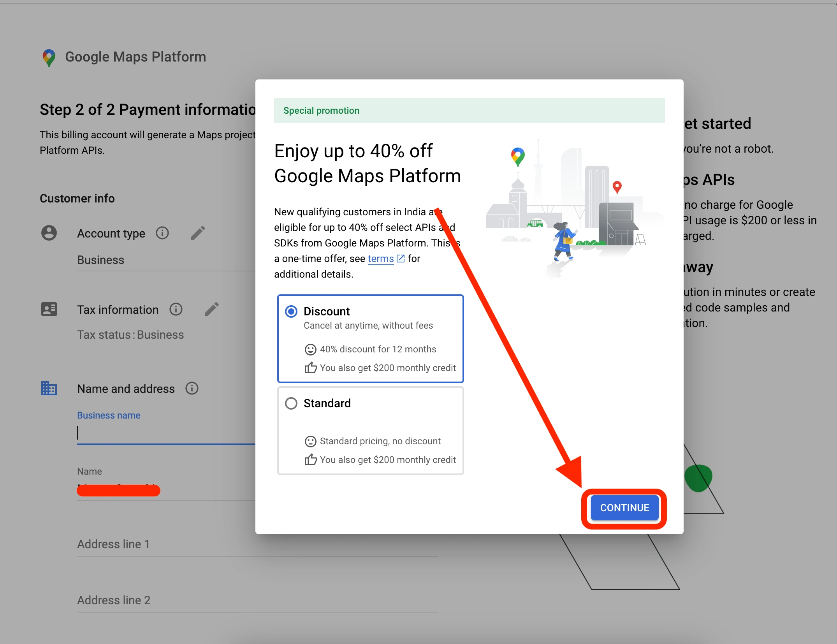
Task: Edit Account type with pencil icon
Action: click(x=198, y=233)
